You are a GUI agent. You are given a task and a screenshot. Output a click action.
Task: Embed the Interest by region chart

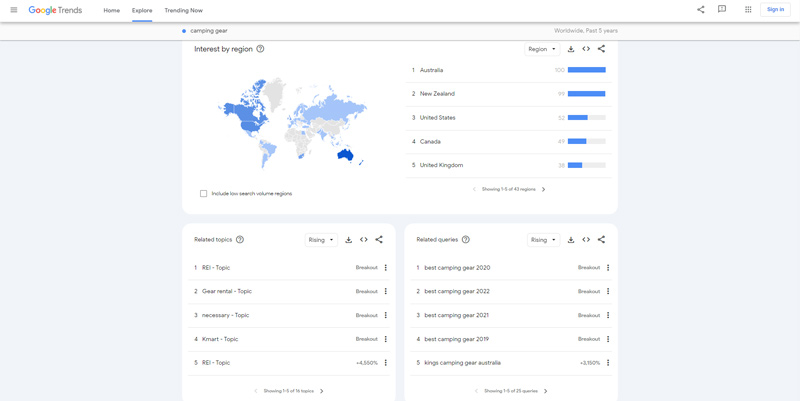pos(586,49)
